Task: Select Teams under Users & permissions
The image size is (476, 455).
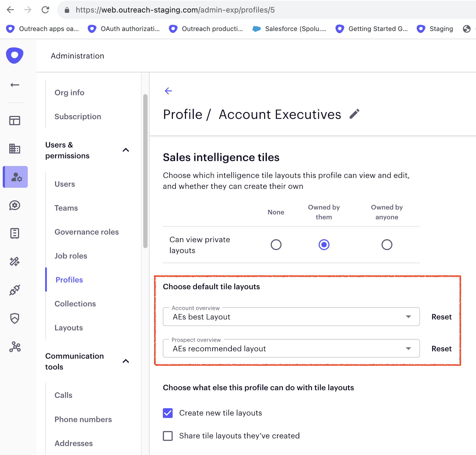Action: [66, 208]
